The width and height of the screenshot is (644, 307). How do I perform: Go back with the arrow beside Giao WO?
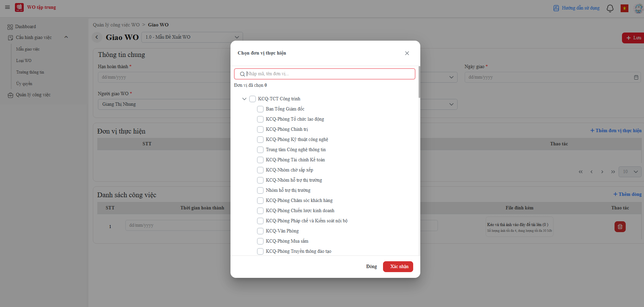97,37
